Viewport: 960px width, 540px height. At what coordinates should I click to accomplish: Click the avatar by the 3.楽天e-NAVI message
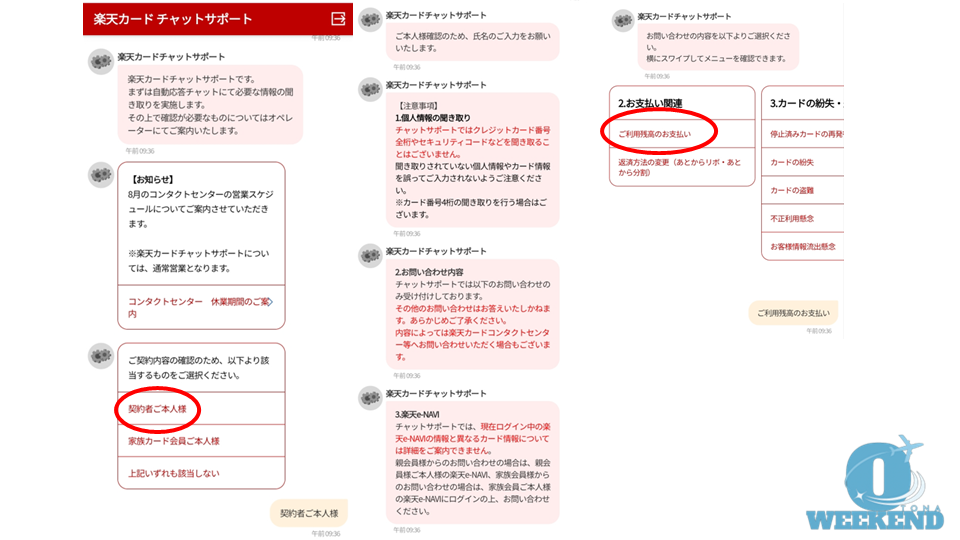coord(370,398)
